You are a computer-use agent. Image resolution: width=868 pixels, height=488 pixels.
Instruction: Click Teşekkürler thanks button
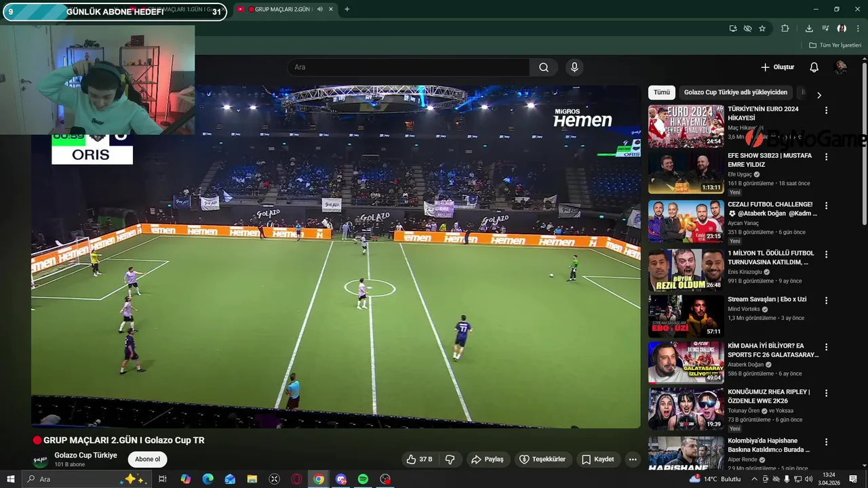pyautogui.click(x=542, y=460)
